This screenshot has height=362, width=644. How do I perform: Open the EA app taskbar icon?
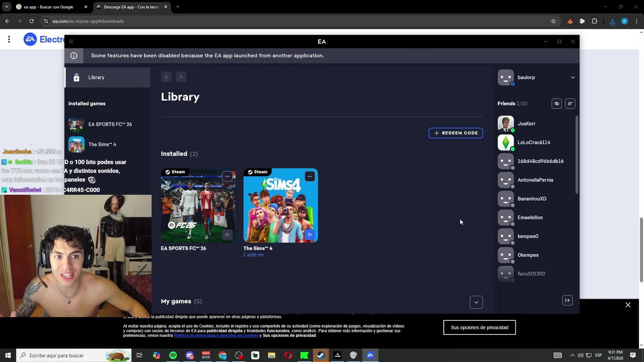[x=370, y=355]
